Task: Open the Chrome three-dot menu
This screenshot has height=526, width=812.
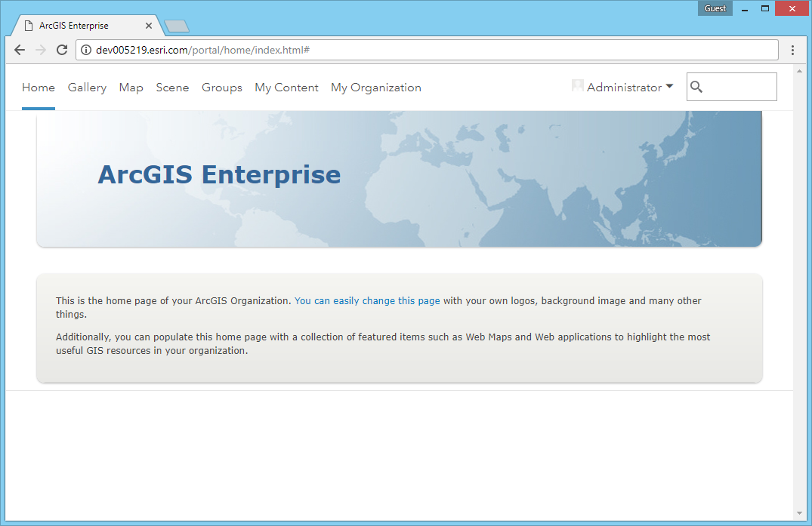Action: [792, 50]
